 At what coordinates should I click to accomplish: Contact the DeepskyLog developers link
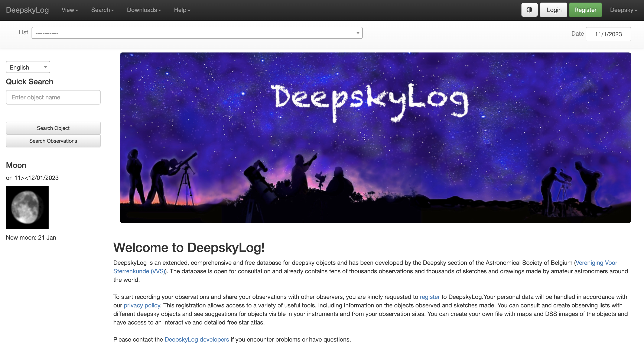coord(197,339)
